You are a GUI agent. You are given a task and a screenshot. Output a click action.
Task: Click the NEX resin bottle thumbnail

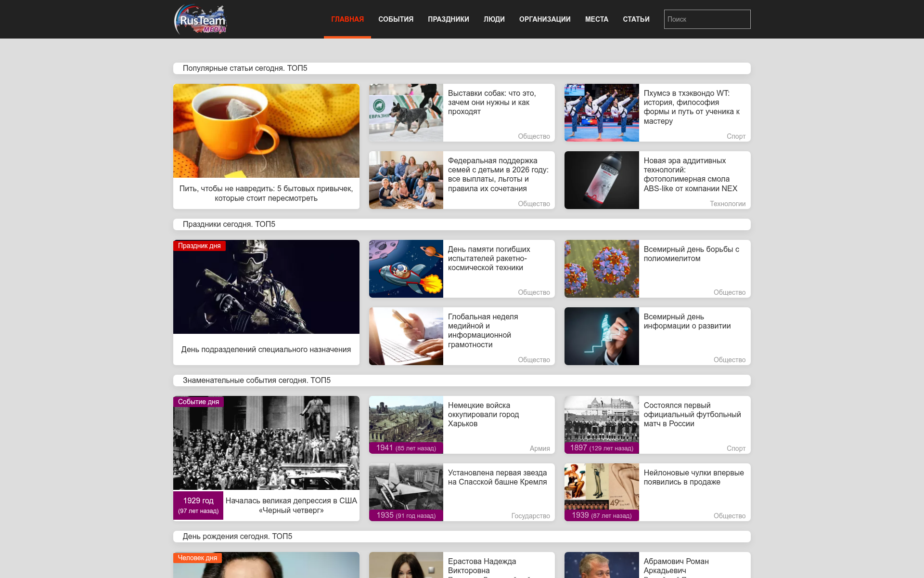tap(602, 180)
